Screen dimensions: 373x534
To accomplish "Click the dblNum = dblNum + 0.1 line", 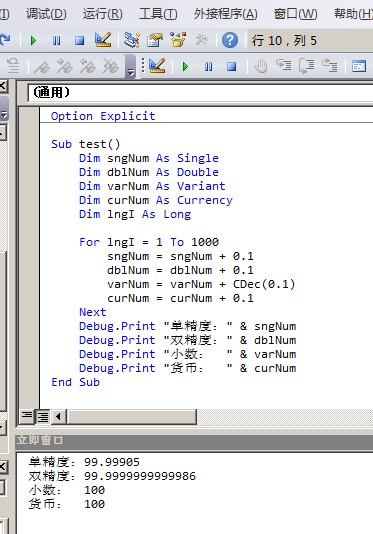I will [181, 270].
